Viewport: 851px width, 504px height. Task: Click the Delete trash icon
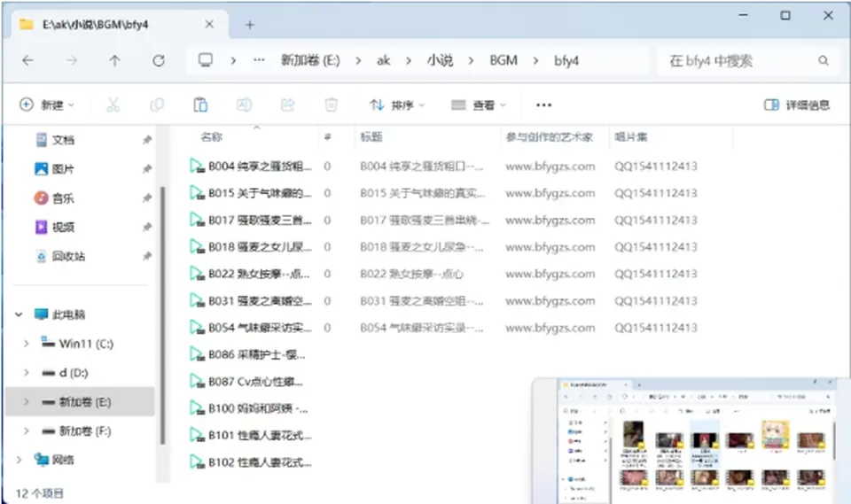click(x=331, y=105)
